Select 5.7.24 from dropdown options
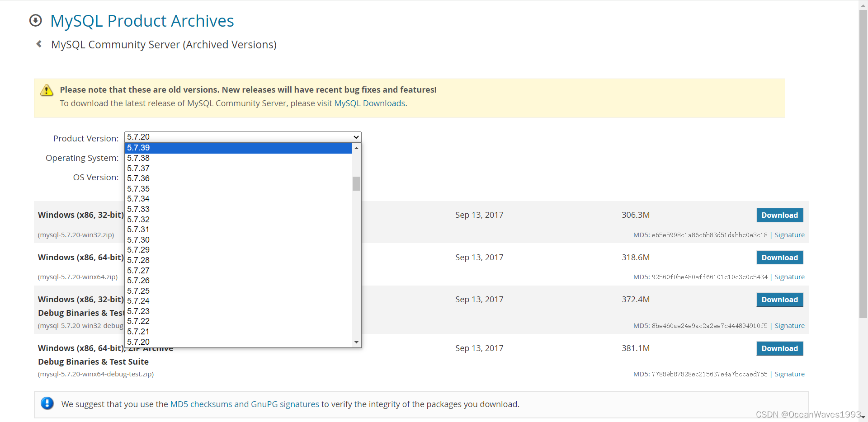The width and height of the screenshot is (868, 422). 238,301
